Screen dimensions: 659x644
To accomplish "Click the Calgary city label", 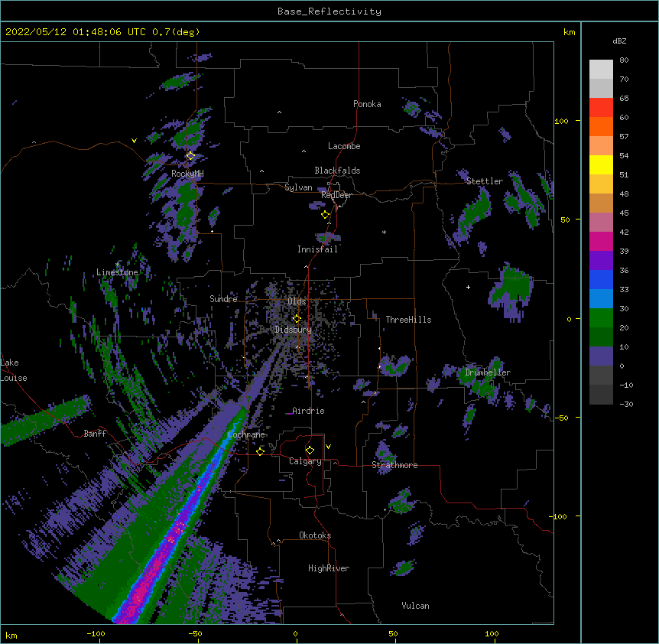I will tap(305, 461).
